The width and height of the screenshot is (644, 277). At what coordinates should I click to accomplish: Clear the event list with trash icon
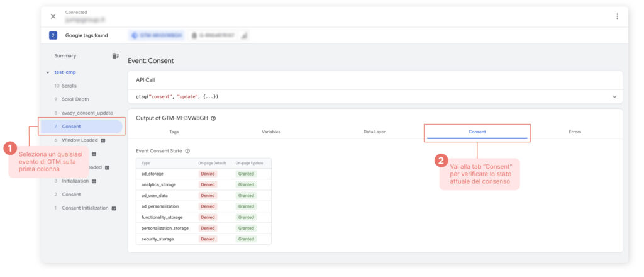(116, 56)
